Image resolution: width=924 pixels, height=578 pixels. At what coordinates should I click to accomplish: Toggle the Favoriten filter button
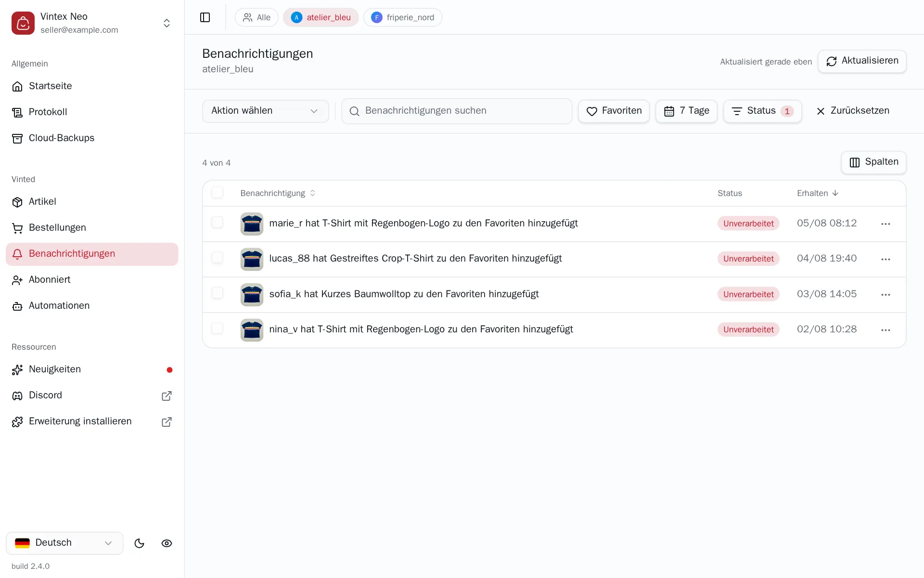click(614, 111)
